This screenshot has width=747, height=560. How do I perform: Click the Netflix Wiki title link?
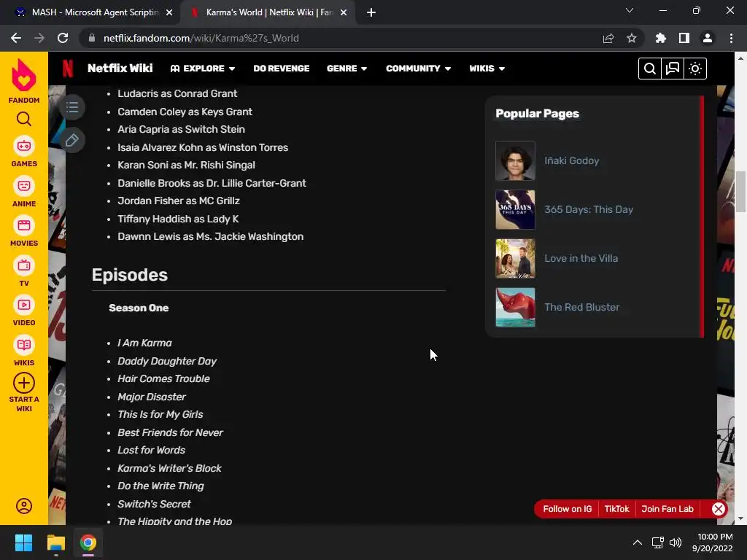pos(120,68)
